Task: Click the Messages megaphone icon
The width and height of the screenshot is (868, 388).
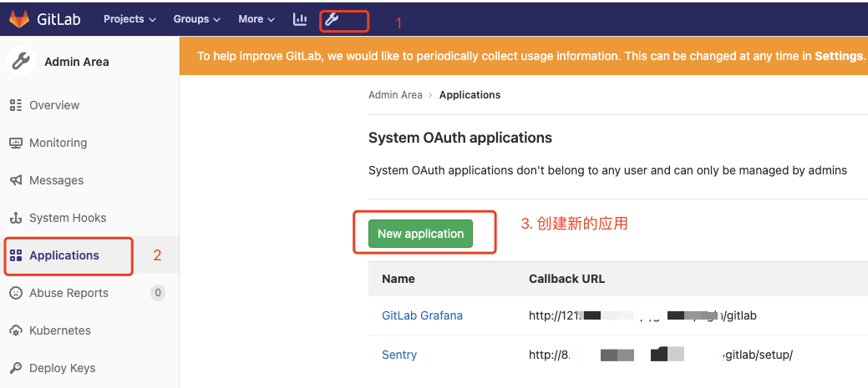Action: point(16,180)
